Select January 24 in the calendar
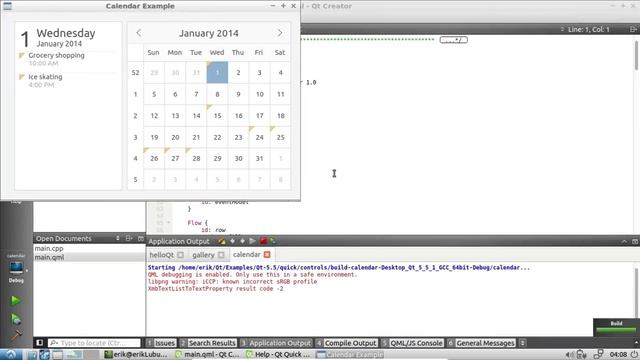The width and height of the screenshot is (640, 360). [x=259, y=137]
